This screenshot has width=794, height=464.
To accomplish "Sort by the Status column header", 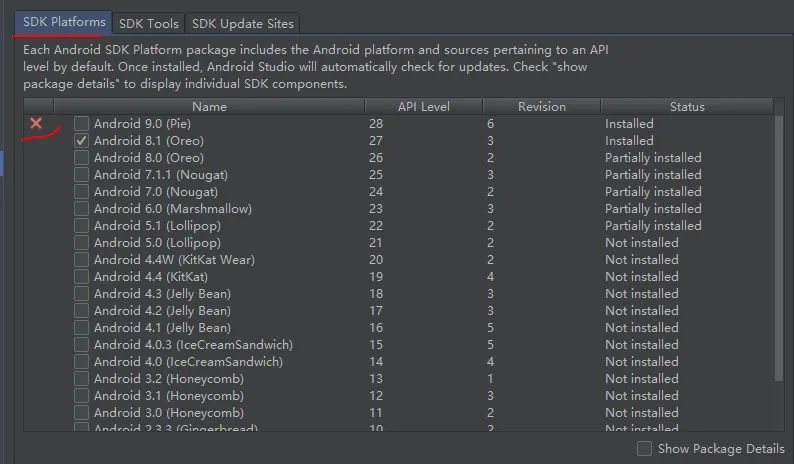I will click(687, 106).
